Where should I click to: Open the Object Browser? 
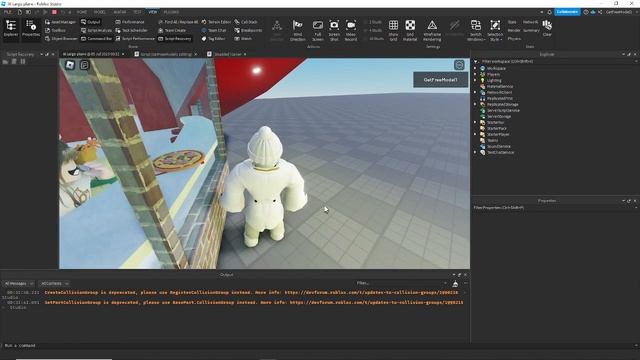(x=61, y=38)
